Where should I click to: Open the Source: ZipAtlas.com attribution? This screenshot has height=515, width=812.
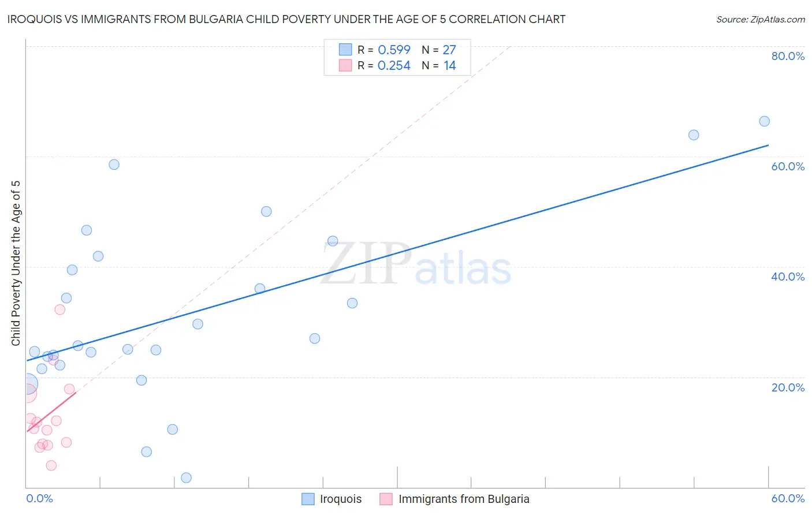pyautogui.click(x=760, y=20)
